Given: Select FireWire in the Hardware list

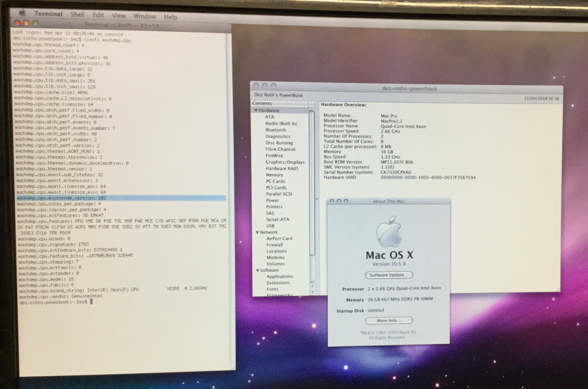Looking at the screenshot, I should click(x=274, y=156).
